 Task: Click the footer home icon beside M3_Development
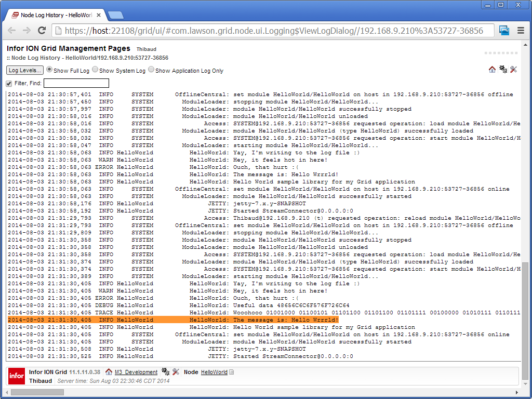point(109,372)
